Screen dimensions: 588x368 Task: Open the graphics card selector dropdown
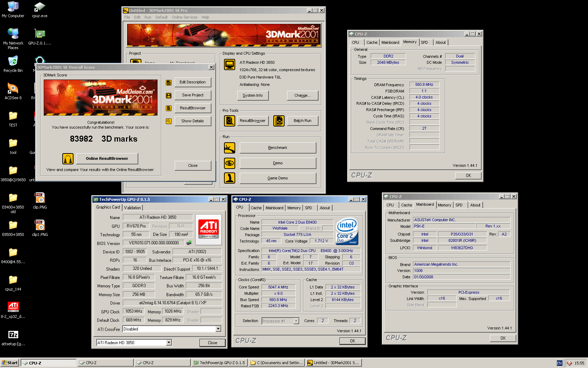[169, 343]
